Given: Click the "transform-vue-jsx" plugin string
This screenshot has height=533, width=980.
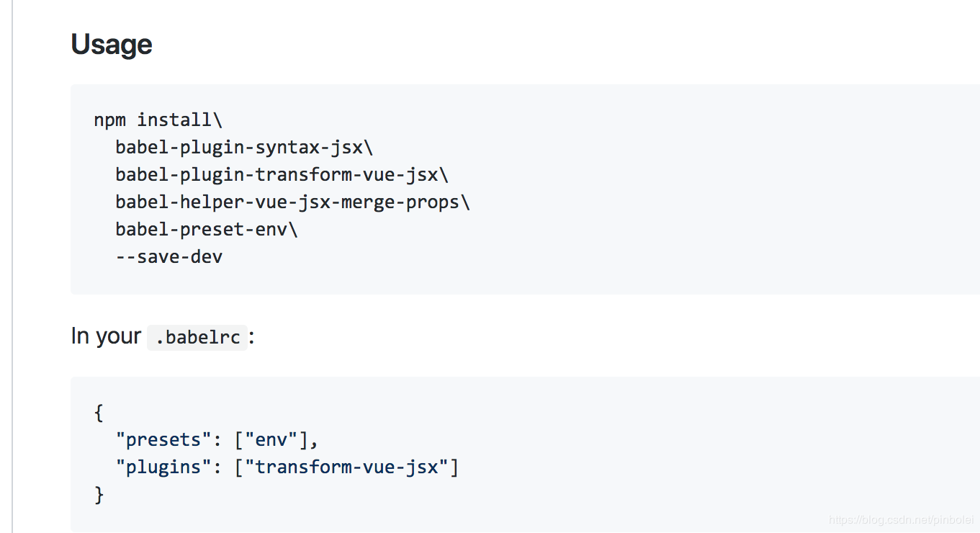Looking at the screenshot, I should point(347,467).
